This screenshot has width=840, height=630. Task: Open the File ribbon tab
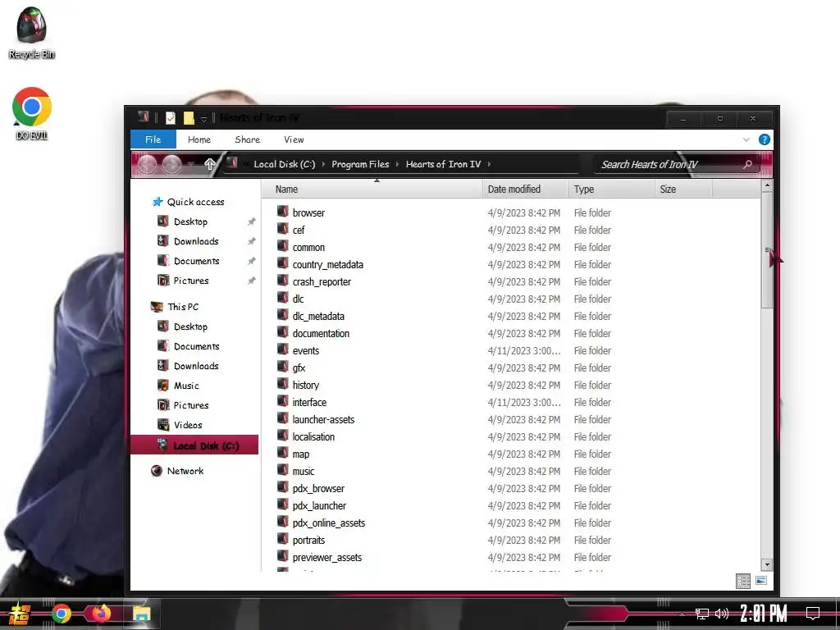coord(153,139)
